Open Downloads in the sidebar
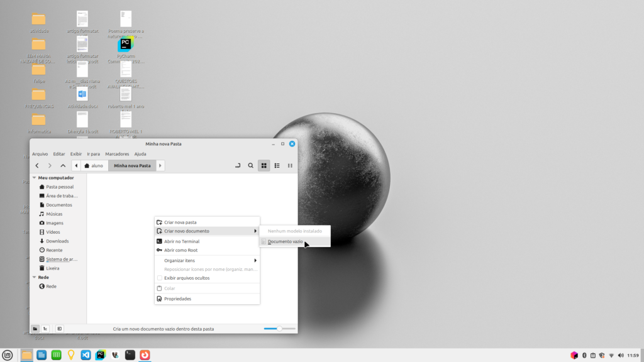 click(x=57, y=241)
